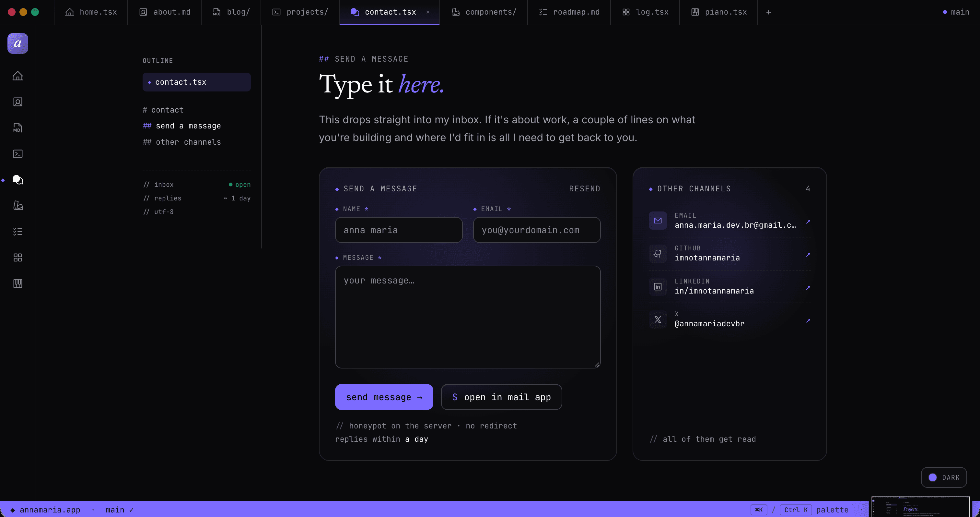Open the email address channel link
Screen dimensions: 980x517
click(730, 221)
